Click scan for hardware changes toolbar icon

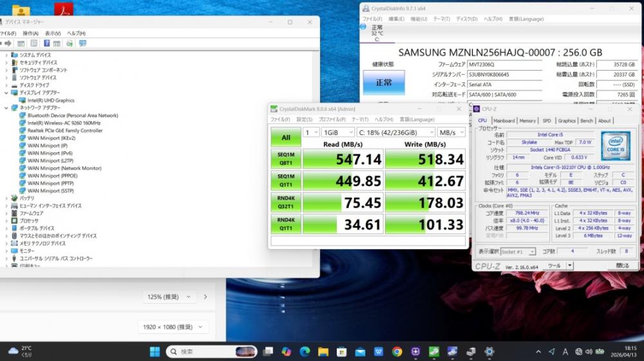coord(82,43)
